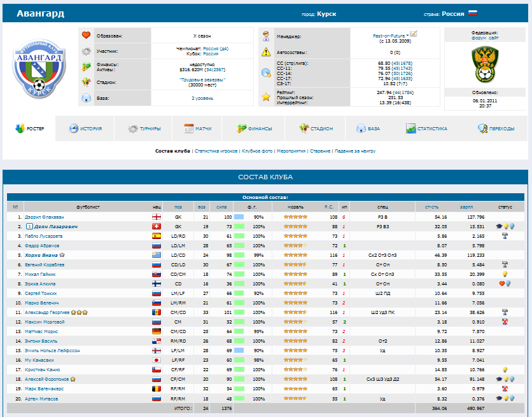Click the Japan flag of Му Канасаки
Image resolution: width=532 pixels, height=417 pixels.
pyautogui.click(x=156, y=360)
